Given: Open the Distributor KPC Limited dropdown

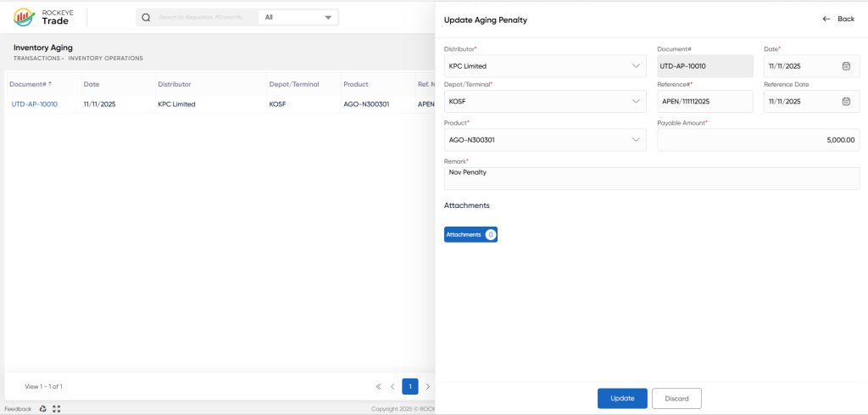Looking at the screenshot, I should [545, 66].
